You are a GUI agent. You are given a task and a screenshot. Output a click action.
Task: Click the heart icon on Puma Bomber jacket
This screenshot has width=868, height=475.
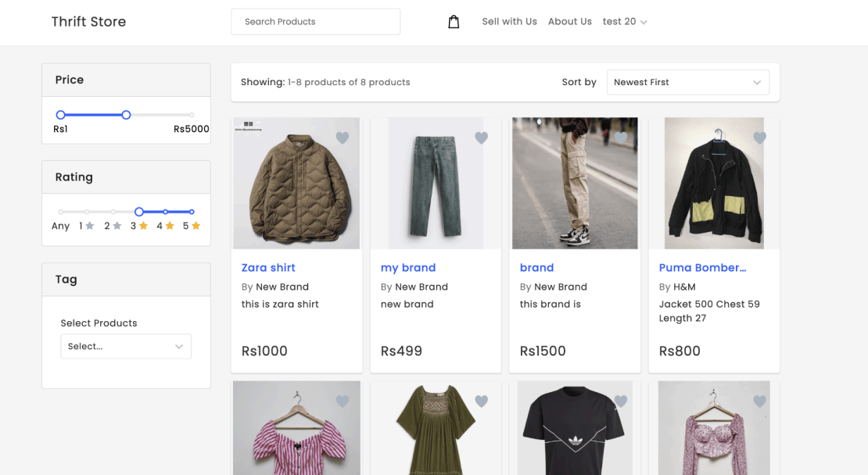click(x=759, y=137)
